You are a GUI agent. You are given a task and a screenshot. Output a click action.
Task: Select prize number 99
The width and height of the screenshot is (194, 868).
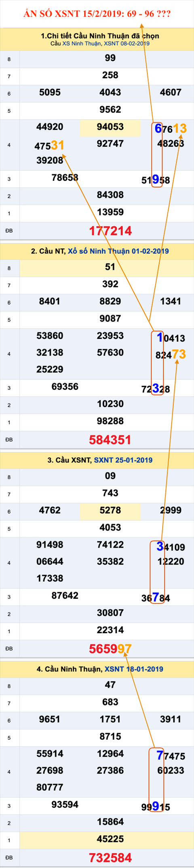(110, 58)
